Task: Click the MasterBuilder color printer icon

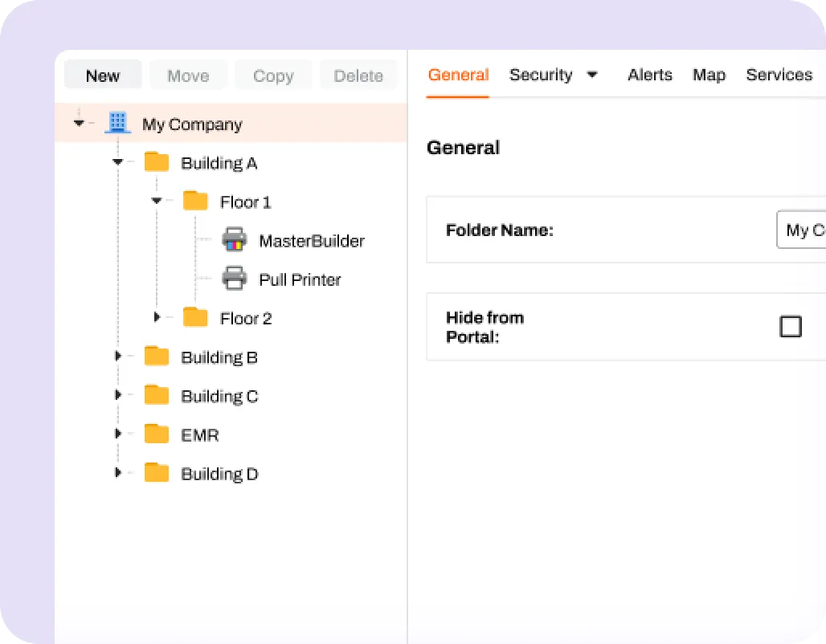Action: 235,240
